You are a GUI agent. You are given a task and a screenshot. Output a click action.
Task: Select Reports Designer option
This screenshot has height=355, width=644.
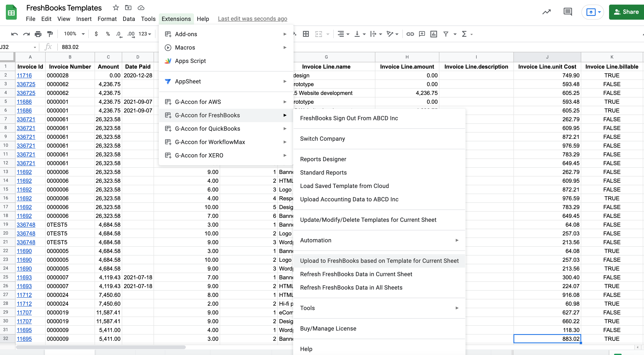pyautogui.click(x=379, y=159)
